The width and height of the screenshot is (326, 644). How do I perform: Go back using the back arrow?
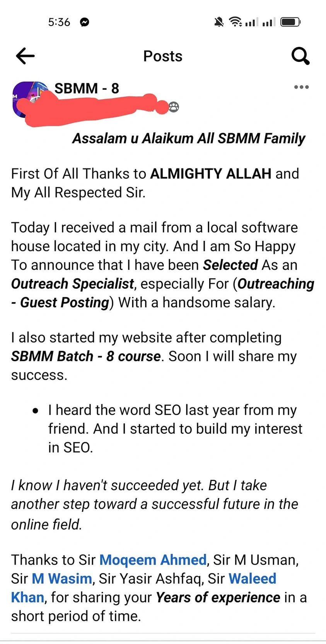tap(26, 56)
